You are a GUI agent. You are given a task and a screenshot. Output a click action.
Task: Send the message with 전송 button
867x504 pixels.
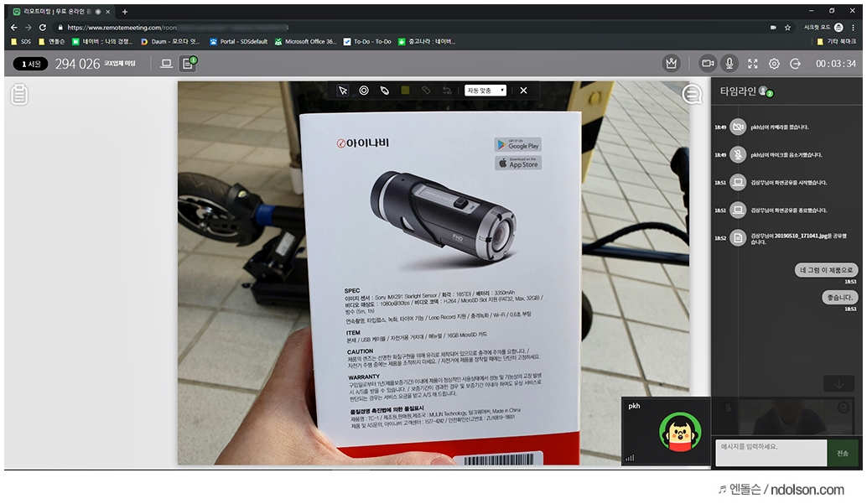coord(842,453)
